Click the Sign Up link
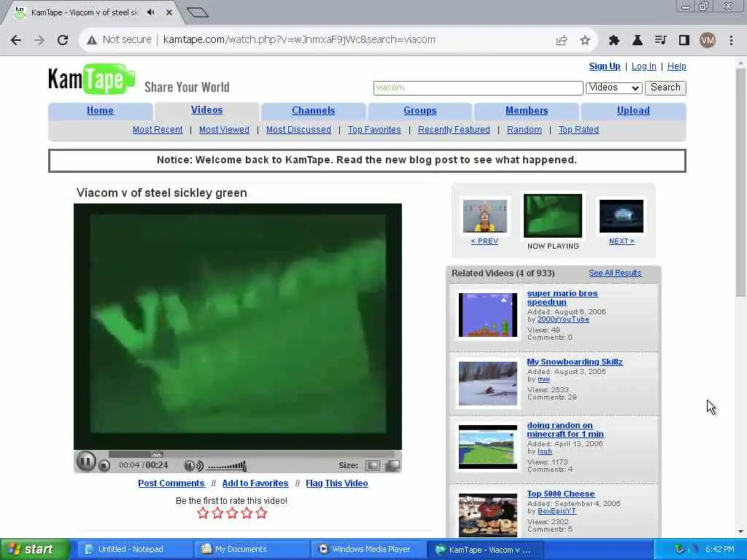Image resolution: width=747 pixels, height=560 pixels. coord(604,66)
